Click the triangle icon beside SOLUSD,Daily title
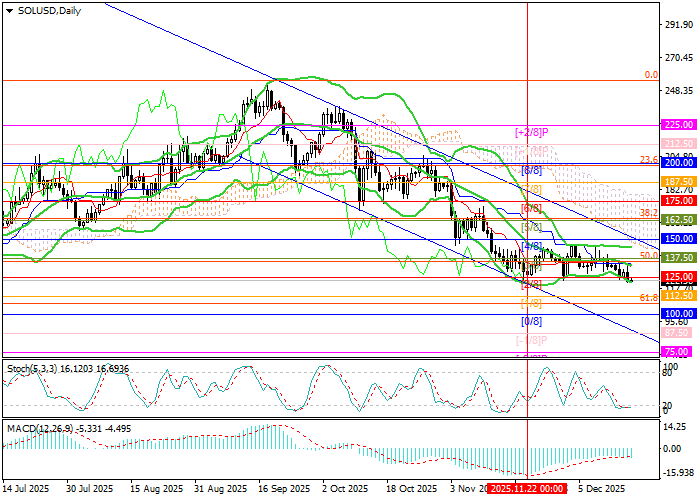The width and height of the screenshot is (700, 500). (x=6, y=10)
